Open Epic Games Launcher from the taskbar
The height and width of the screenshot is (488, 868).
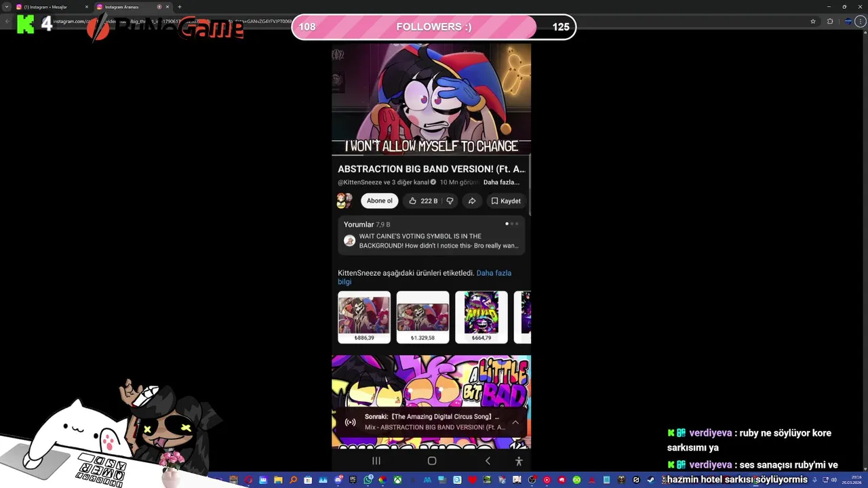353,480
